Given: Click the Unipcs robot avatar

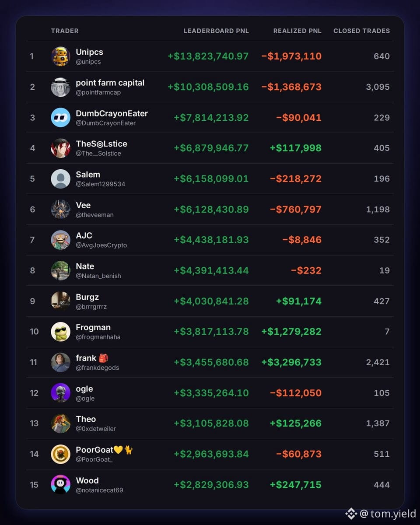Looking at the screenshot, I should coord(60,56).
